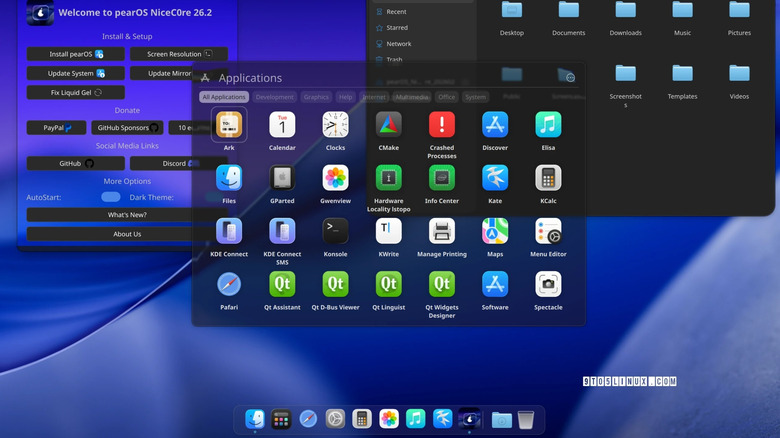Screen dimensions: 780x438
Task: Open GParted partition editor
Action: [x=282, y=178]
